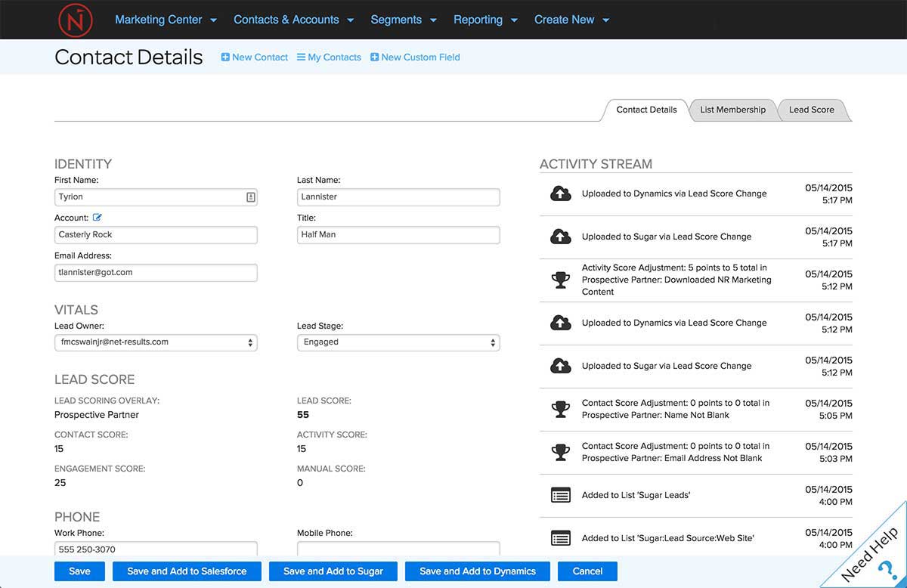Click the Work Phone input field

(x=156, y=549)
